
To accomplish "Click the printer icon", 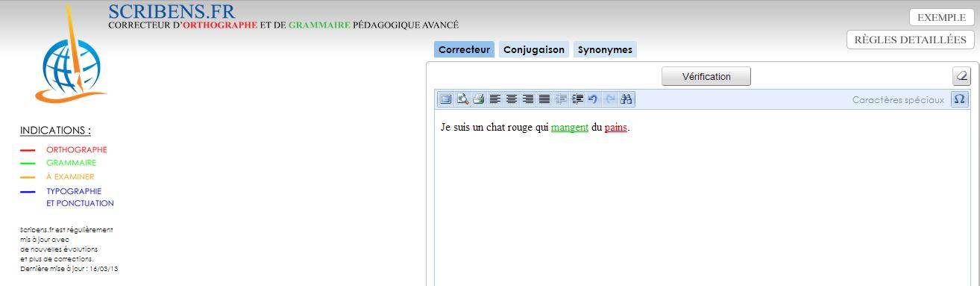I will 479,99.
